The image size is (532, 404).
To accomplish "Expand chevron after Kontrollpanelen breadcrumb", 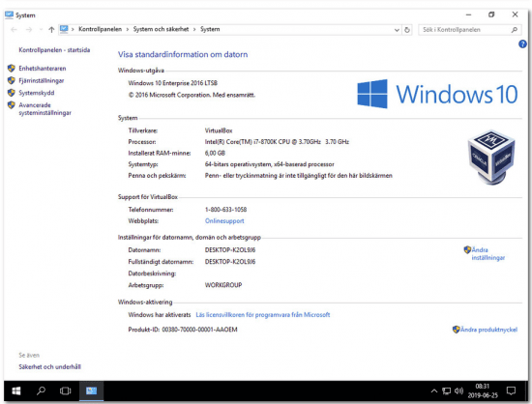I will click(x=128, y=30).
